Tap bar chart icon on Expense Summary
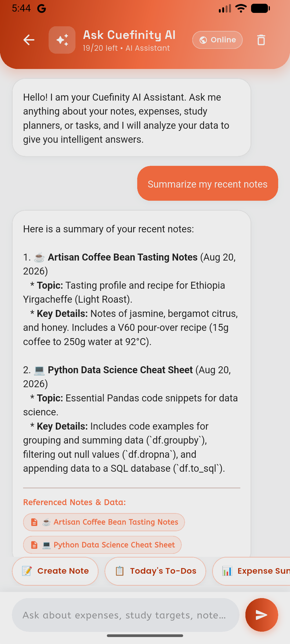 click(x=227, y=571)
